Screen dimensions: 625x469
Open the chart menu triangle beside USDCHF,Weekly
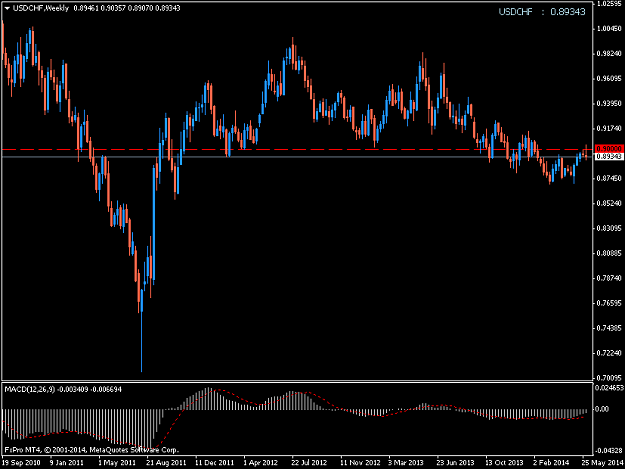tap(7, 8)
